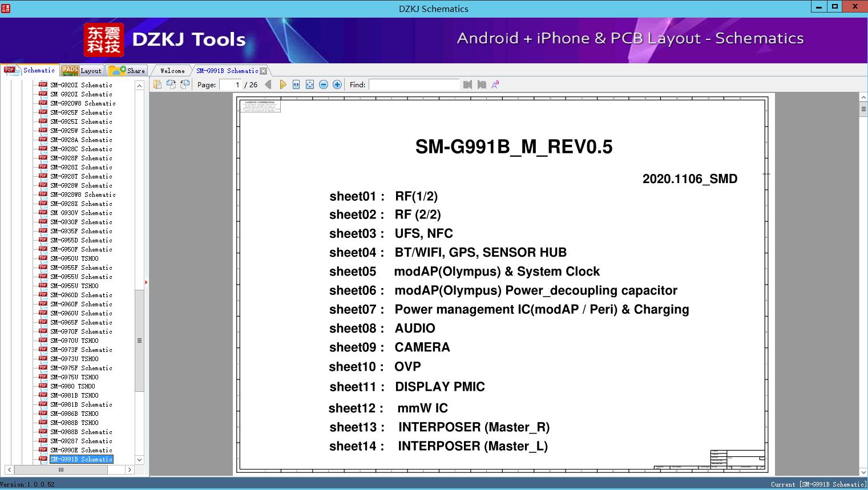Go to previous page arrow

[x=268, y=84]
